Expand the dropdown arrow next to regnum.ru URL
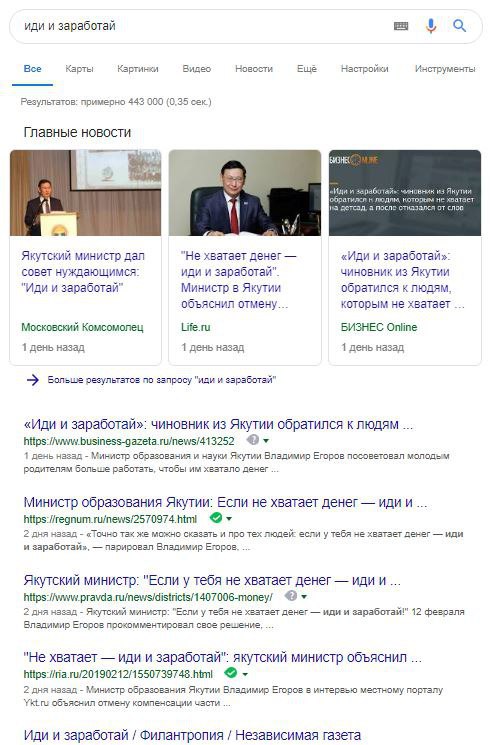Viewport: 490px width, 745px height. 229,519
